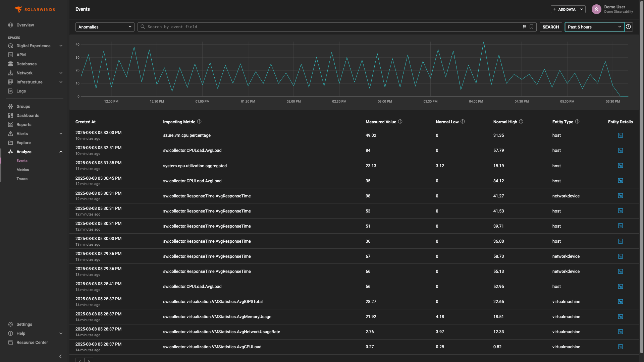Click the time history clock icon
The height and width of the screenshot is (362, 644).
pos(629,27)
